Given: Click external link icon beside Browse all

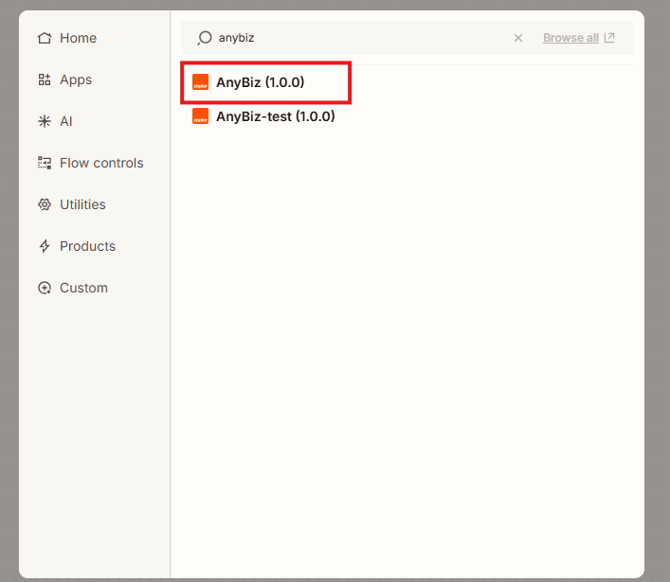Looking at the screenshot, I should [609, 38].
